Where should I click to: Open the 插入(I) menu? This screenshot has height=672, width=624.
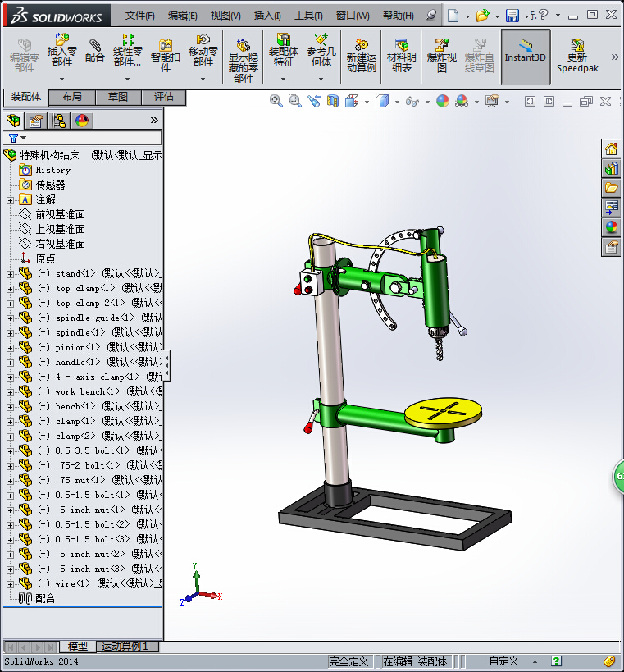[267, 16]
